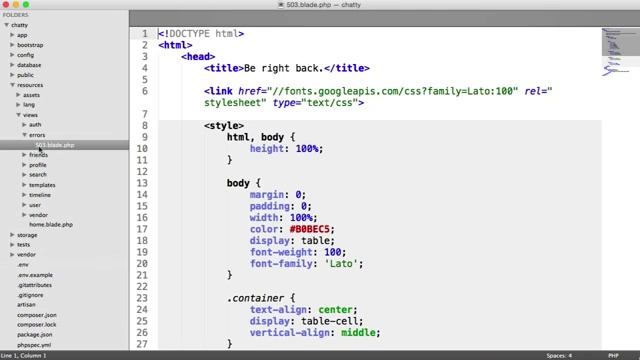
Task: Expand the app folder arrow
Action: [x=12, y=35]
